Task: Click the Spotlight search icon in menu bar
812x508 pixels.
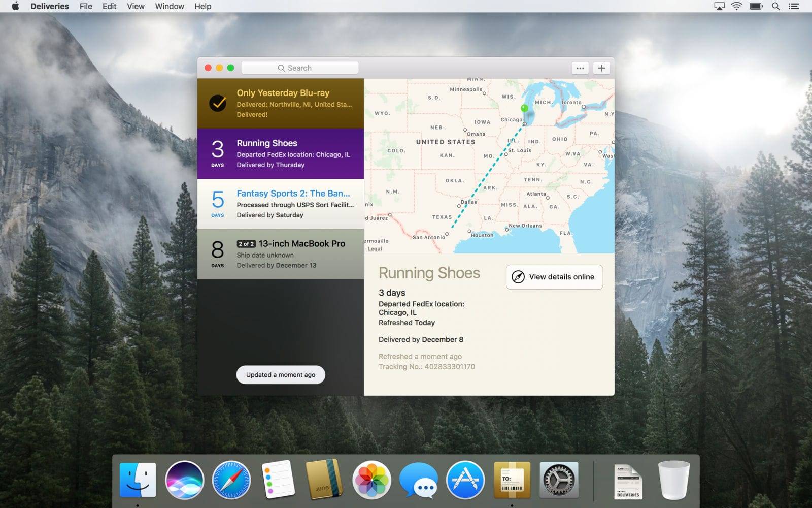Action: pyautogui.click(x=775, y=6)
